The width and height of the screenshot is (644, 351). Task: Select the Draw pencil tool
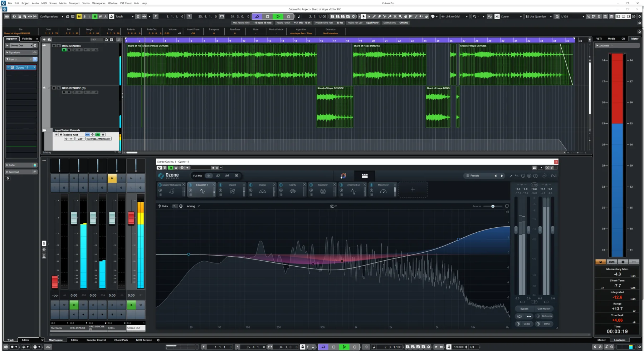374,16
